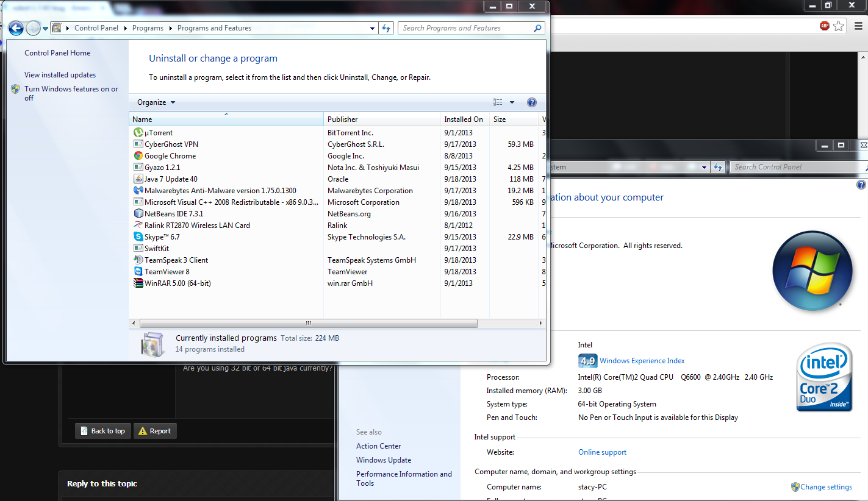
Task: Click Change settings in the System window
Action: point(826,487)
